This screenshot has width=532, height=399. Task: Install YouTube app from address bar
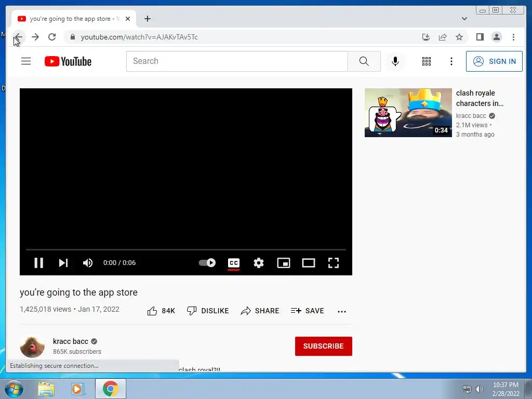click(x=426, y=37)
